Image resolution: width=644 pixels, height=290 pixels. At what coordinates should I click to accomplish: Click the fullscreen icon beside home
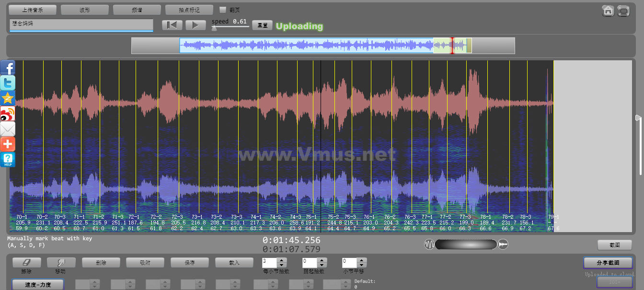tap(623, 11)
